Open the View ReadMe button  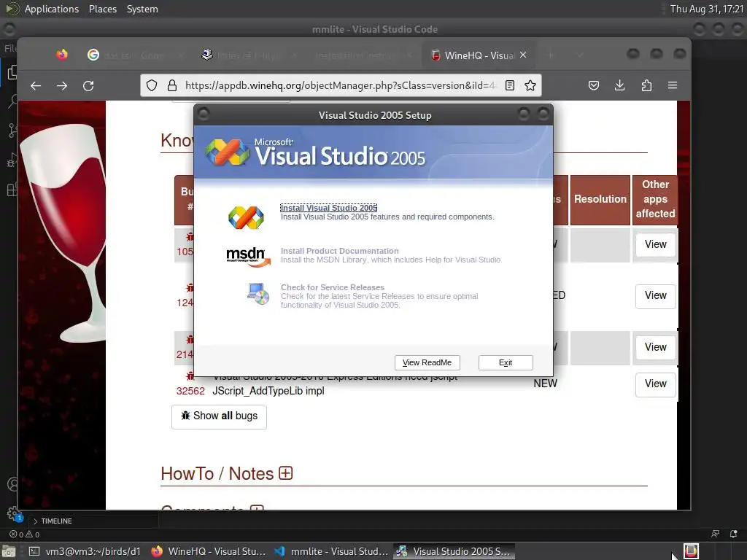[x=427, y=362]
